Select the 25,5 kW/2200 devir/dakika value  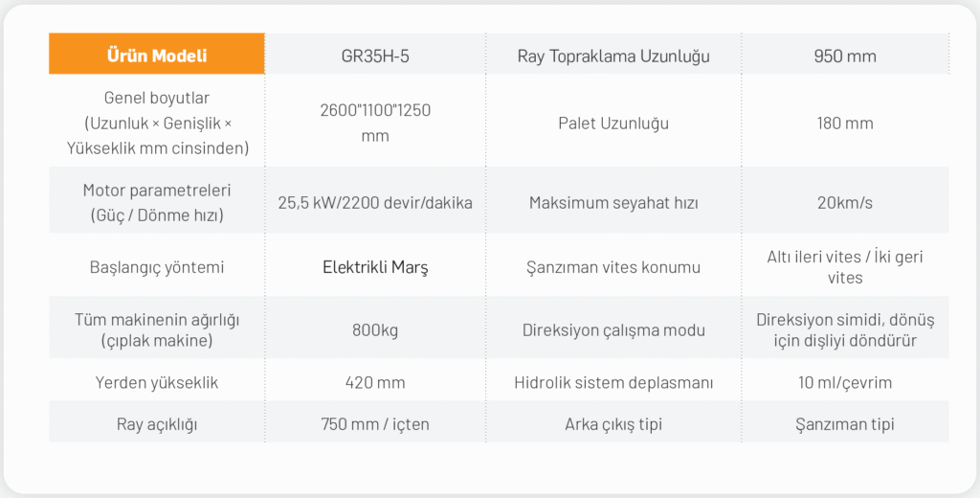(x=375, y=203)
